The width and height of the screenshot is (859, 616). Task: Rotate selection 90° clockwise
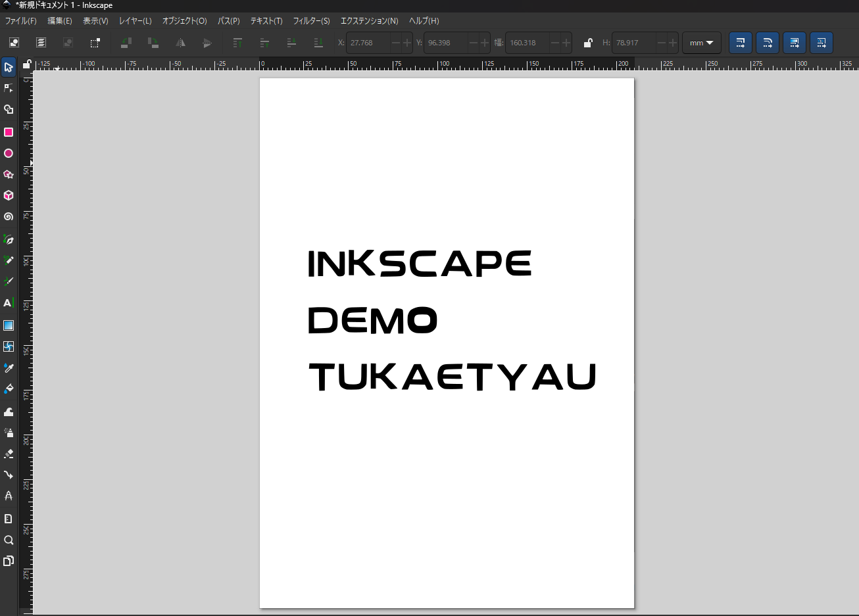click(153, 43)
